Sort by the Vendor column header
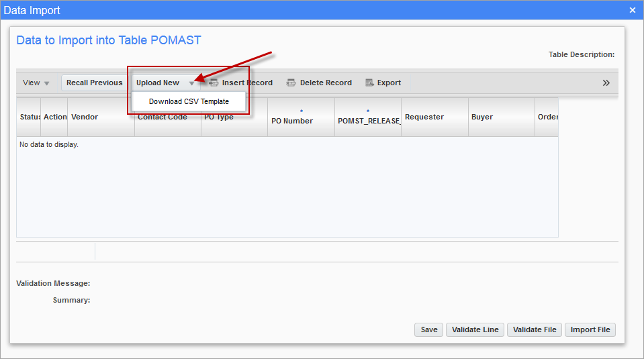The height and width of the screenshot is (359, 644). [101, 117]
